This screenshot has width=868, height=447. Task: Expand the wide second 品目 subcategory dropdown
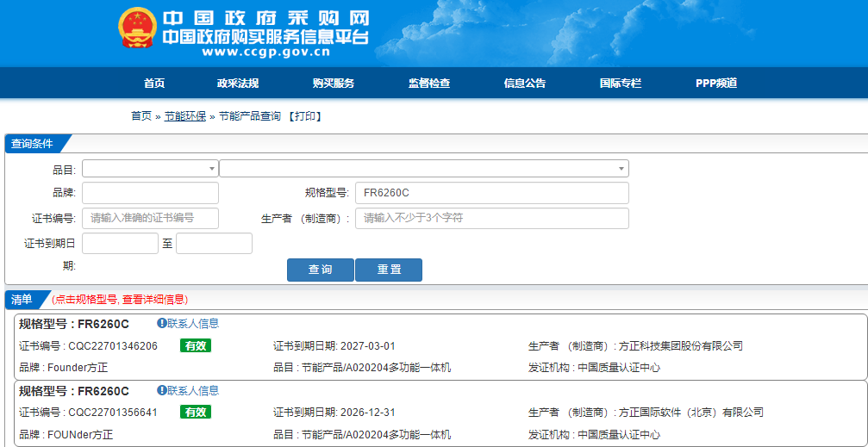click(424, 168)
